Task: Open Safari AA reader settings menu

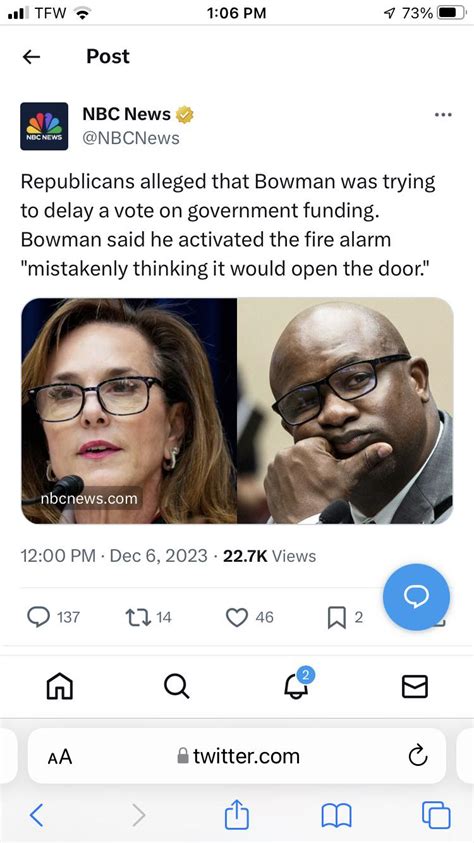Action: click(59, 756)
